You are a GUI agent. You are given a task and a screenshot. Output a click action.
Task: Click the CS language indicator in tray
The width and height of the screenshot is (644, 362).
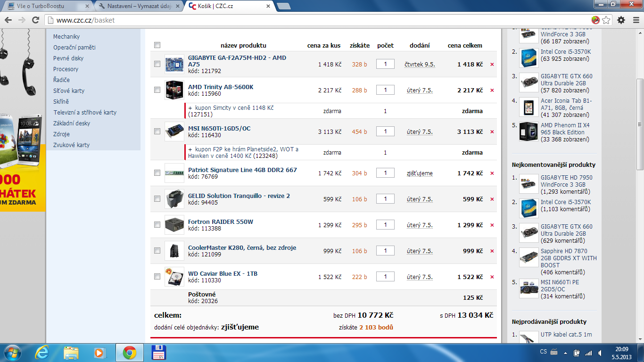543,352
